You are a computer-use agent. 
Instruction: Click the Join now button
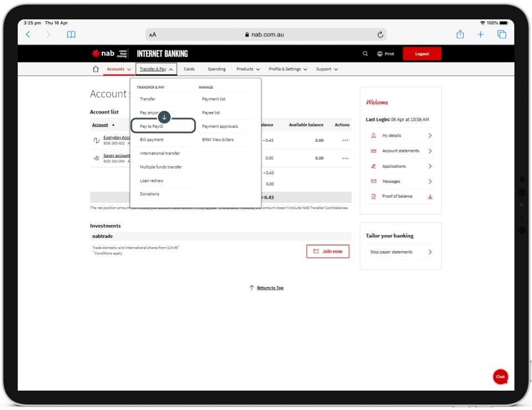328,252
